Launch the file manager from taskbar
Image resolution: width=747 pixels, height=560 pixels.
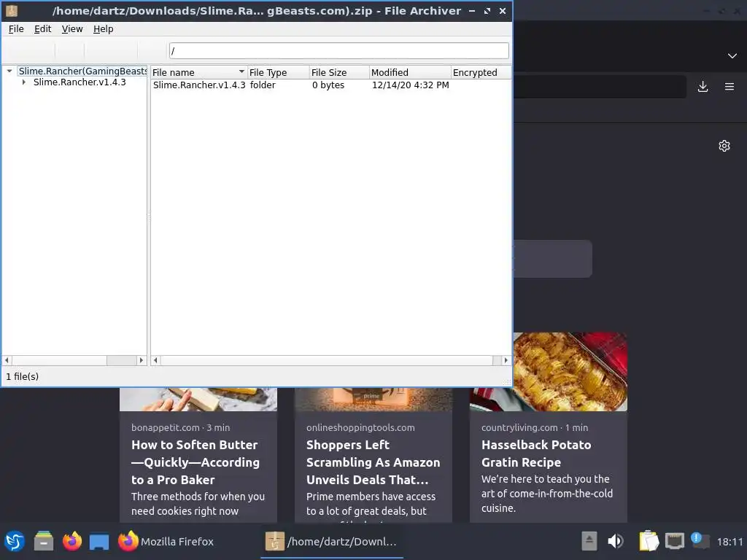tap(44, 542)
